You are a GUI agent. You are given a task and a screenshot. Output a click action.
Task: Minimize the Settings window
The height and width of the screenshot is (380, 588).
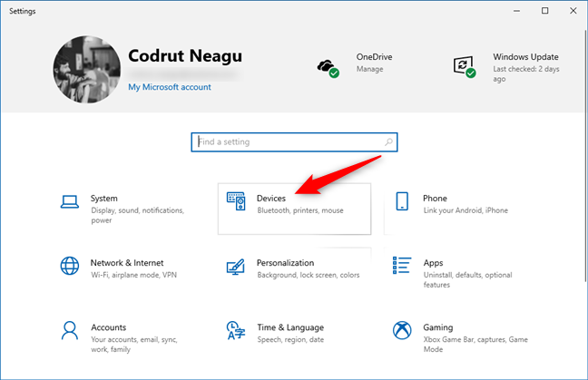(516, 11)
